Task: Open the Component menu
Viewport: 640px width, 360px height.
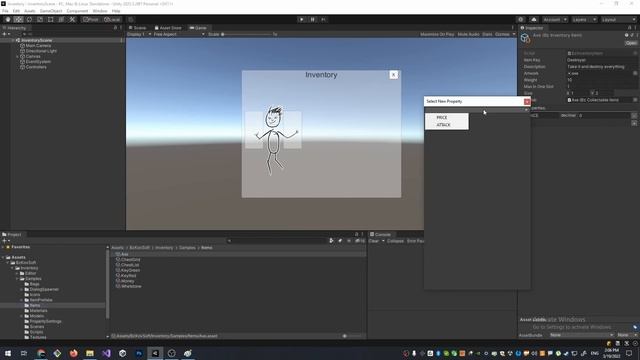Action: coord(77,11)
